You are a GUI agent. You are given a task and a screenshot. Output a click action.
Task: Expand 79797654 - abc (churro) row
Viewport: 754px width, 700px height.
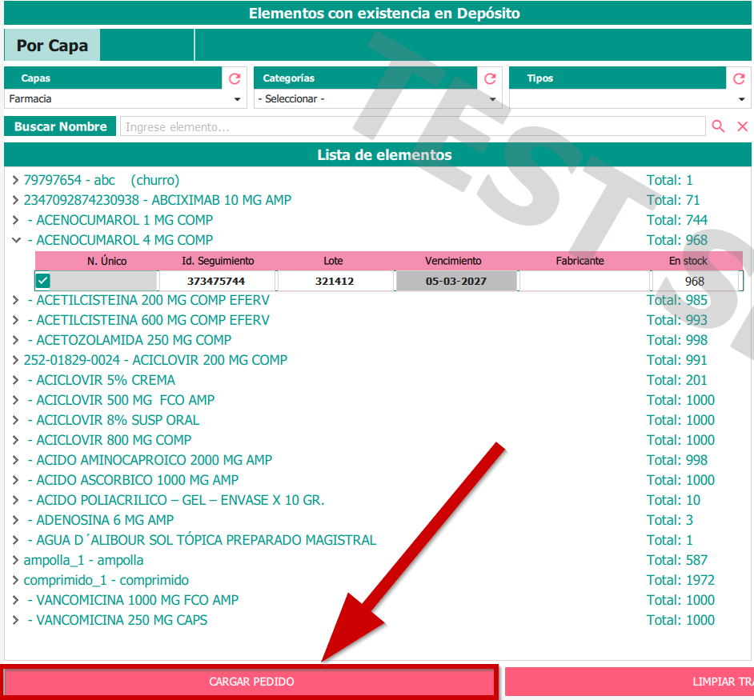[15, 180]
